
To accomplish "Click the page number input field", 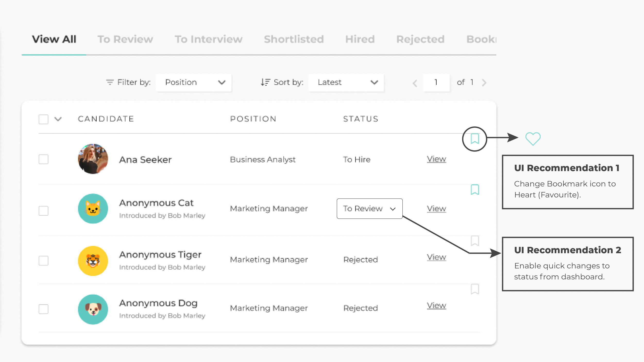I will point(436,82).
